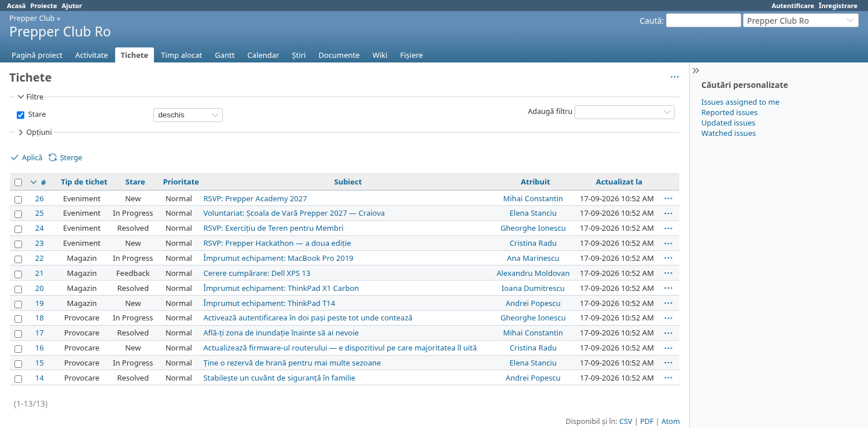The image size is (868, 428).
Task: Tick checkbox for ticket 25
Action: pos(19,215)
